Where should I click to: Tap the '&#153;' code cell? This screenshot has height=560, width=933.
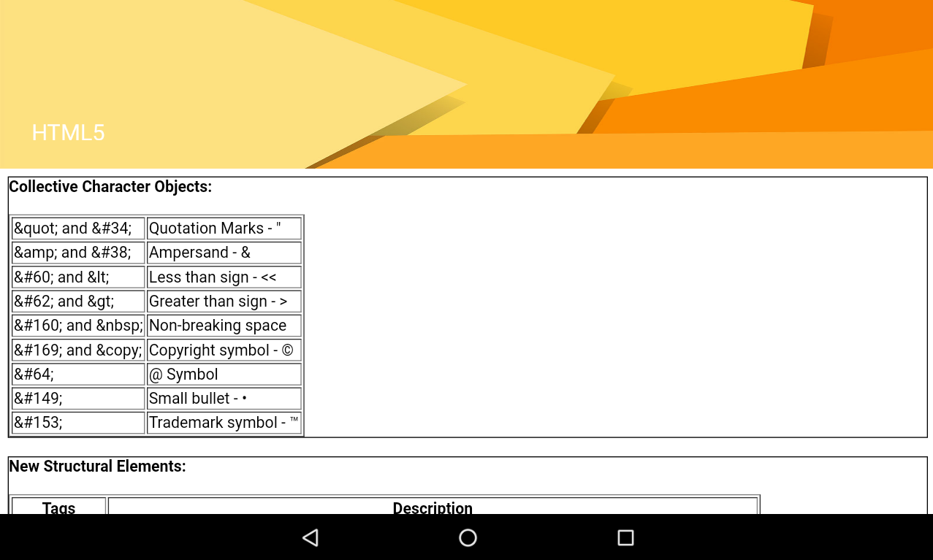pyautogui.click(x=78, y=423)
